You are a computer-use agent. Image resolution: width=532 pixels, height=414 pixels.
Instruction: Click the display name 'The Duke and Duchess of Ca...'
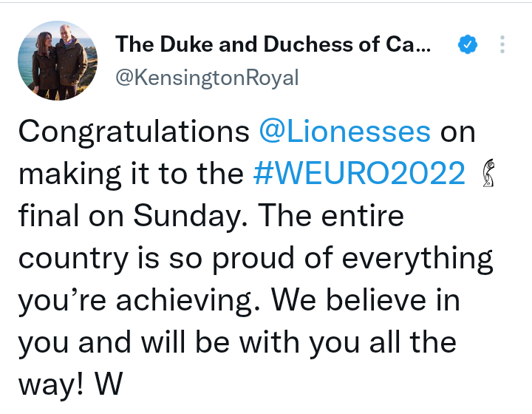coord(272,45)
